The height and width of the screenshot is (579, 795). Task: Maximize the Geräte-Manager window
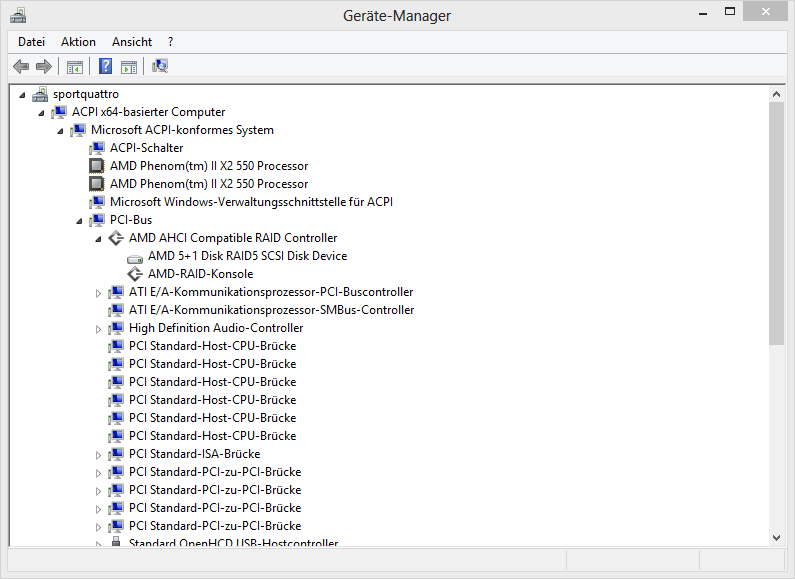point(730,12)
